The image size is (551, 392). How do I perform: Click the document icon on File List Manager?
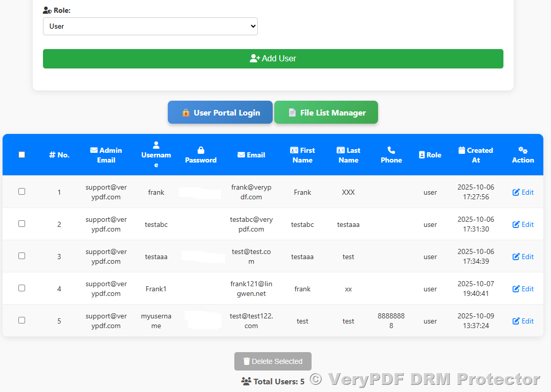pos(292,113)
